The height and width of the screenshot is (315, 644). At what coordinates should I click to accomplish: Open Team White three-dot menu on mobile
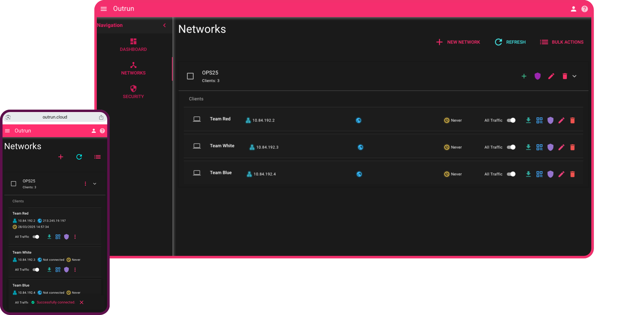click(x=75, y=269)
